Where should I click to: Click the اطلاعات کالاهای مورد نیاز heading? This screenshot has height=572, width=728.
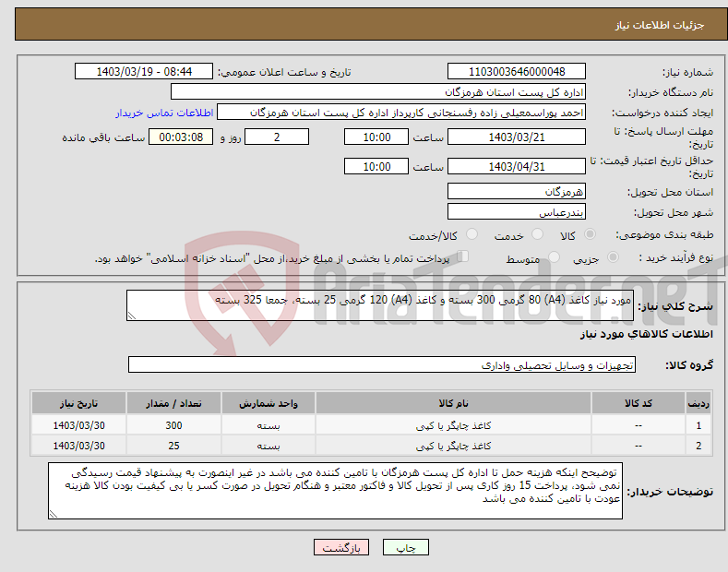(646, 334)
